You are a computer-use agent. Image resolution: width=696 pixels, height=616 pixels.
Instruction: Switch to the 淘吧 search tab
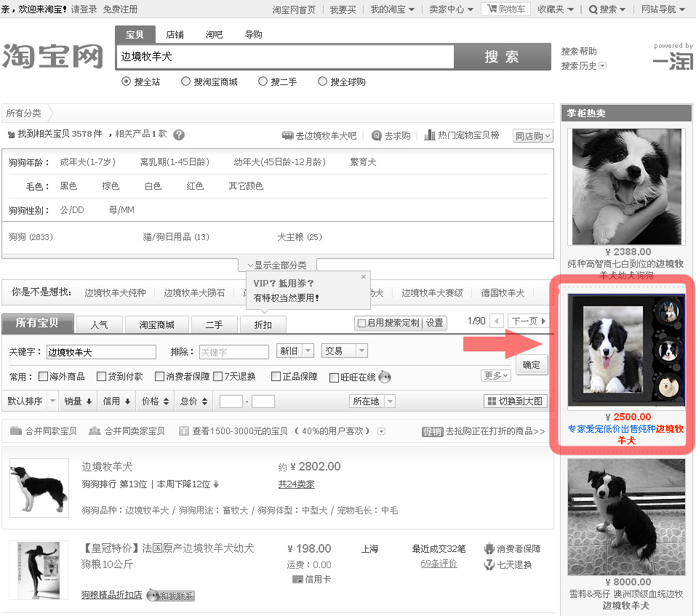(214, 35)
